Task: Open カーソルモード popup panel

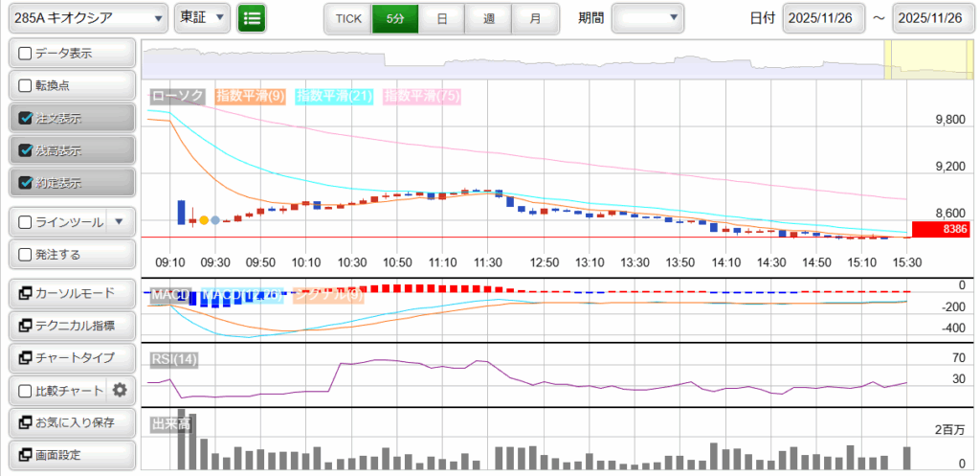Action: (71, 293)
